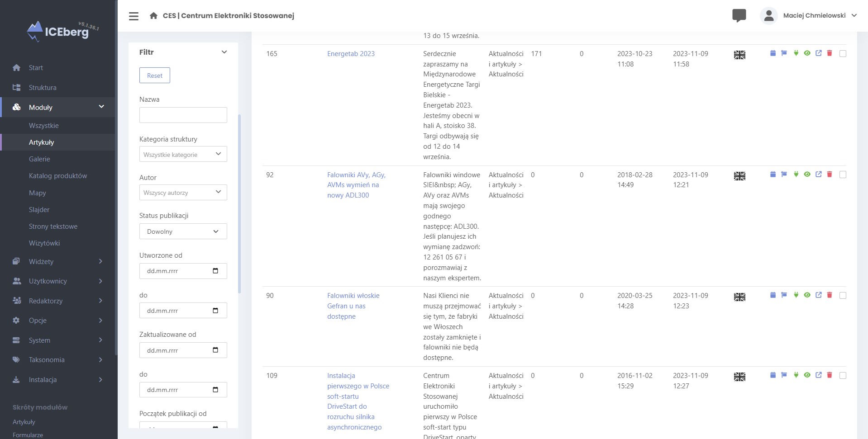Select Katalog produktów in sidebar
The width and height of the screenshot is (868, 439).
58,176
